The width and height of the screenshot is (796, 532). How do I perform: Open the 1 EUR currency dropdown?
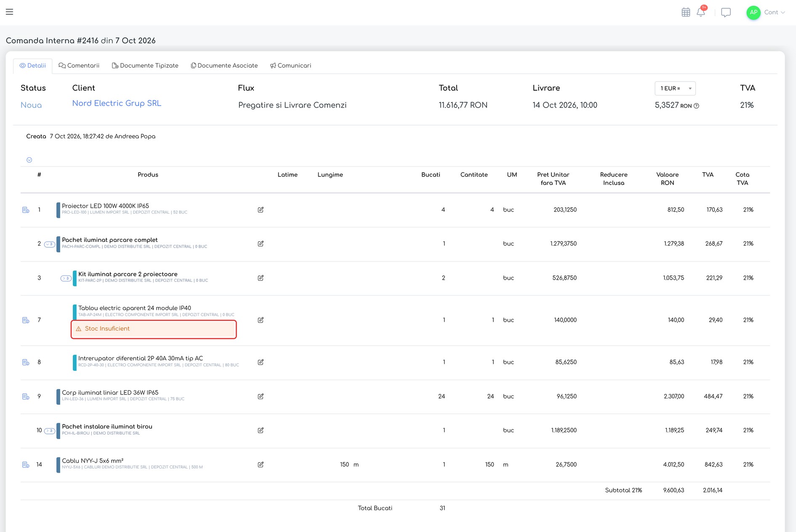[x=675, y=88]
